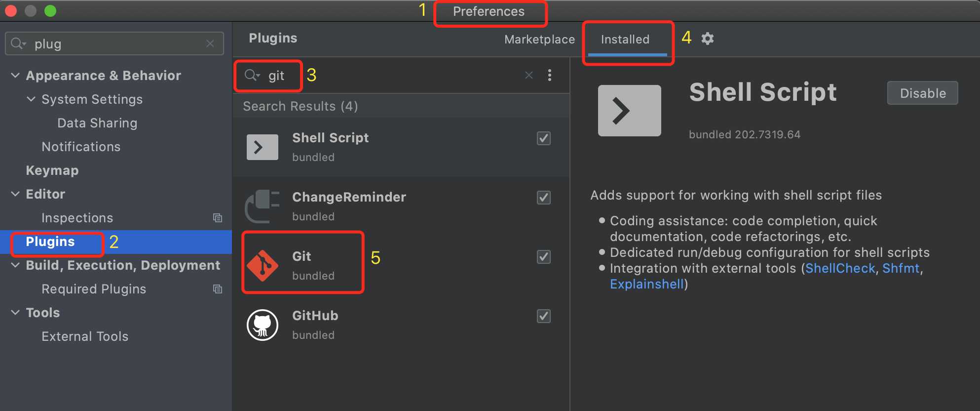The height and width of the screenshot is (411, 980).
Task: Select GitHub plugin row in results
Action: [401, 325]
